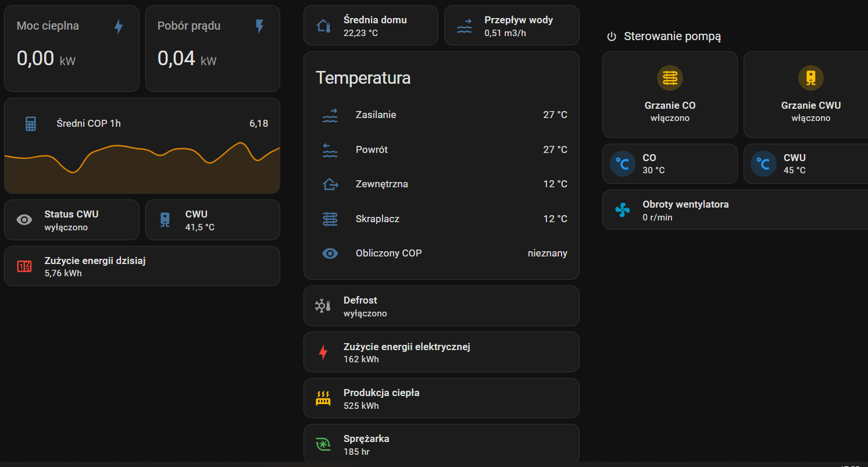Image resolution: width=868 pixels, height=467 pixels.
Task: Click the Defrost snowflake thermometer icon
Action: pos(323,306)
